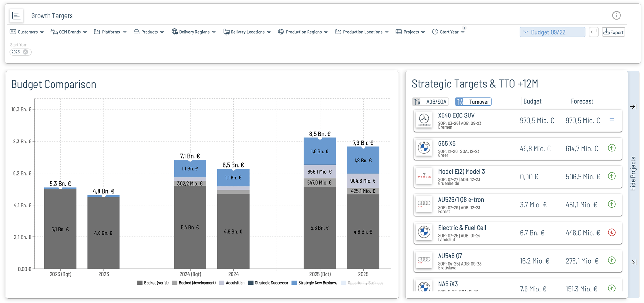Click the Export button
Image resolution: width=644 pixels, height=303 pixels.
coord(613,32)
